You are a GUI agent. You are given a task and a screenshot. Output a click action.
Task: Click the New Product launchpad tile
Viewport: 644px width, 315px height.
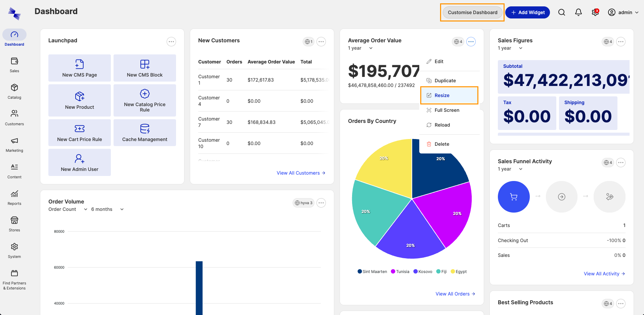coord(80,100)
